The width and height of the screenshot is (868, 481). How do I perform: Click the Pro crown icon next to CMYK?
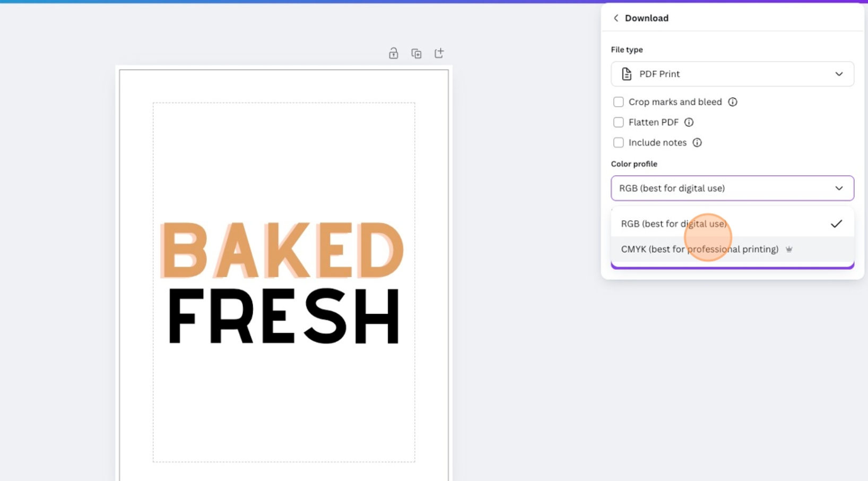789,249
